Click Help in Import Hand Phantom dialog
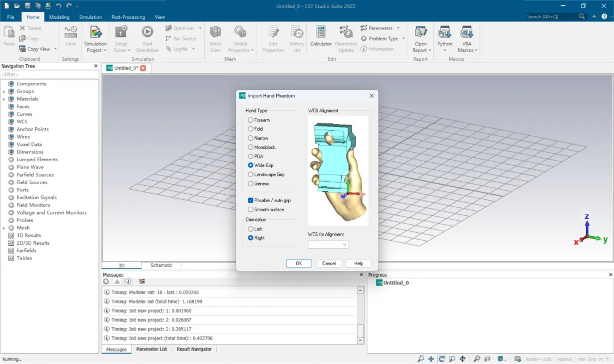The image size is (614, 364). [359, 263]
